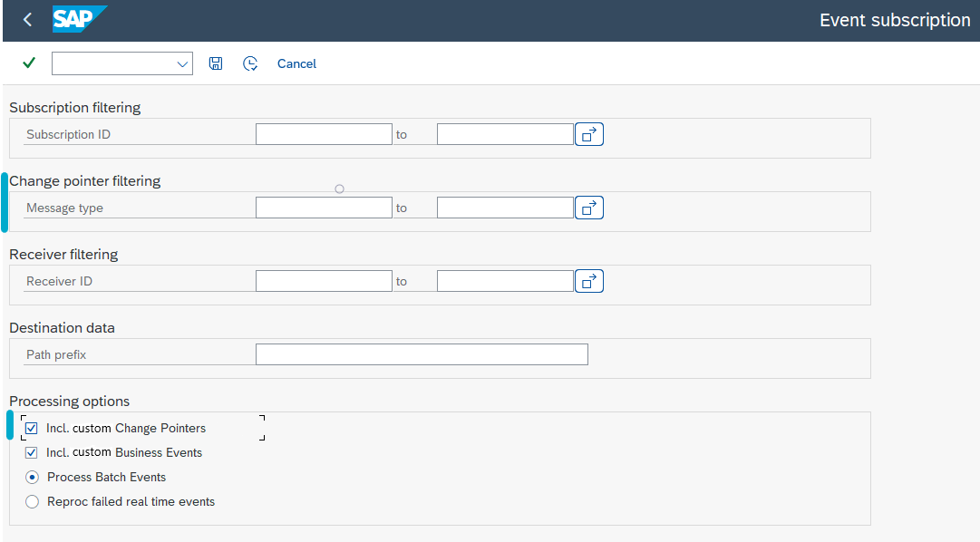Click the Subscription ID from field
This screenshot has width=980, height=542.
(x=324, y=133)
